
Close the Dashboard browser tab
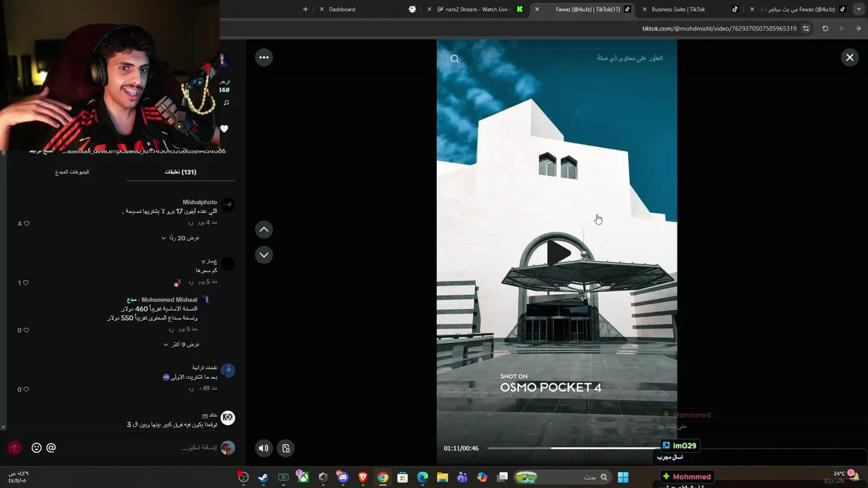(321, 9)
